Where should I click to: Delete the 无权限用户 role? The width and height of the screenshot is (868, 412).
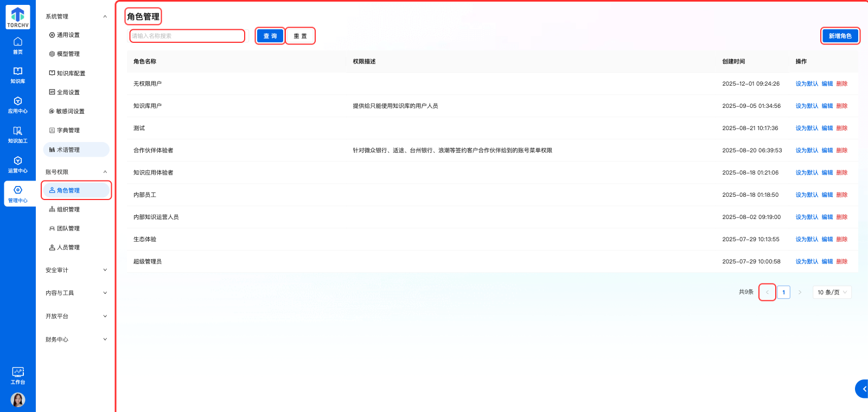pos(842,83)
